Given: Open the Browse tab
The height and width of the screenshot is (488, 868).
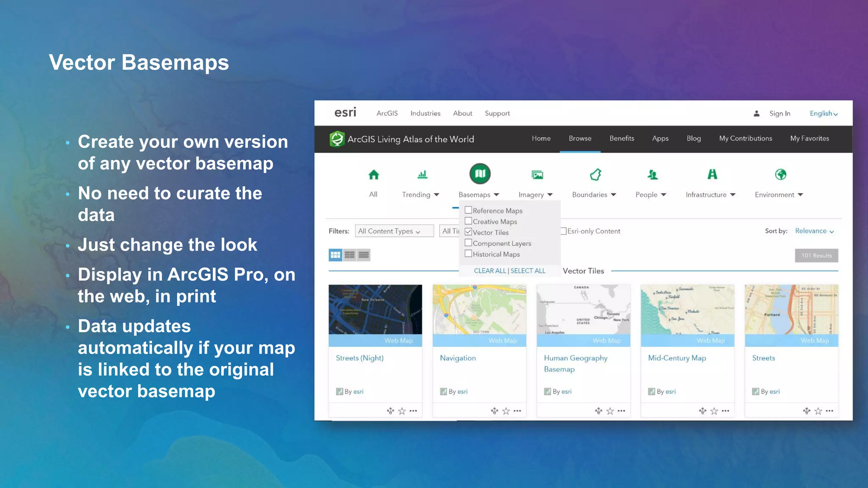Looking at the screenshot, I should [x=580, y=139].
